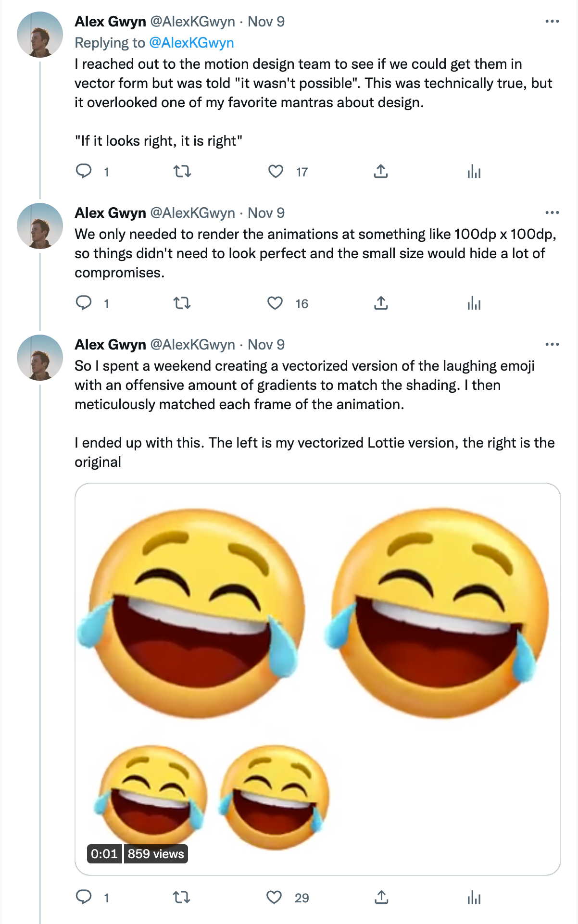View analytics for the first tweet
This screenshot has width=578, height=924.
click(x=474, y=171)
